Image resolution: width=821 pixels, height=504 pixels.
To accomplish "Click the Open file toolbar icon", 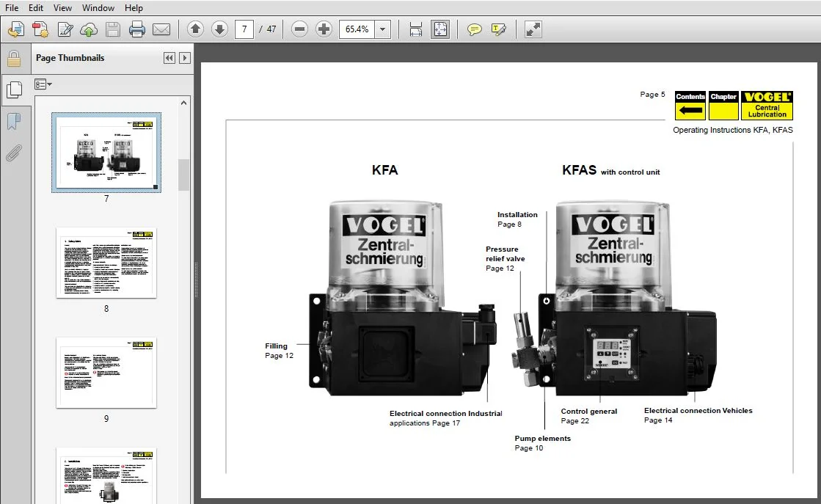I will pos(15,29).
